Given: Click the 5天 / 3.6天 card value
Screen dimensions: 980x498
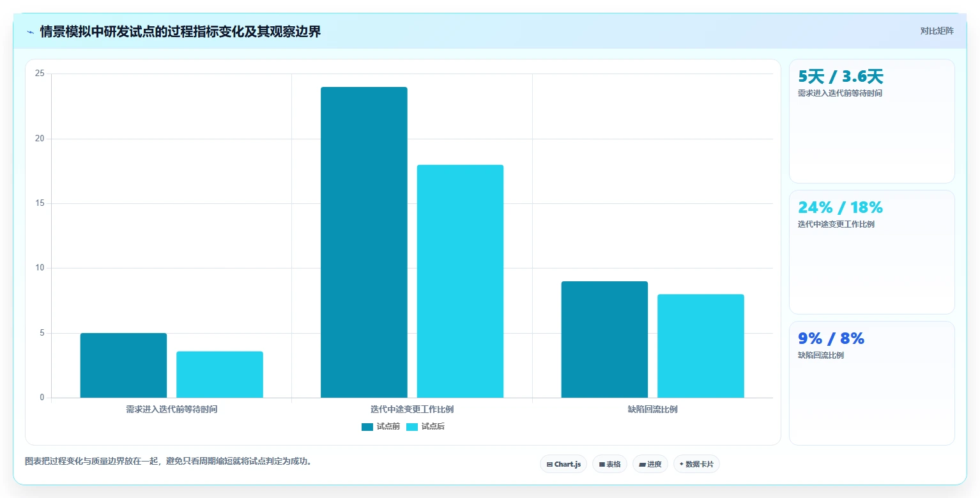Looking at the screenshot, I should [841, 77].
